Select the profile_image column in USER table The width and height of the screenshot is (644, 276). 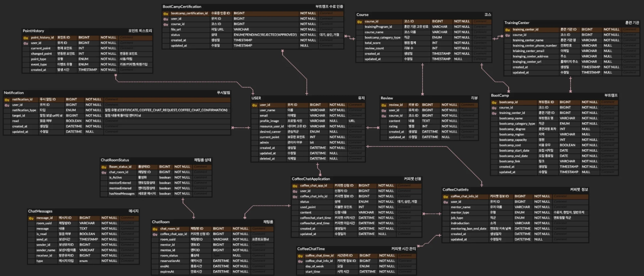point(269,121)
